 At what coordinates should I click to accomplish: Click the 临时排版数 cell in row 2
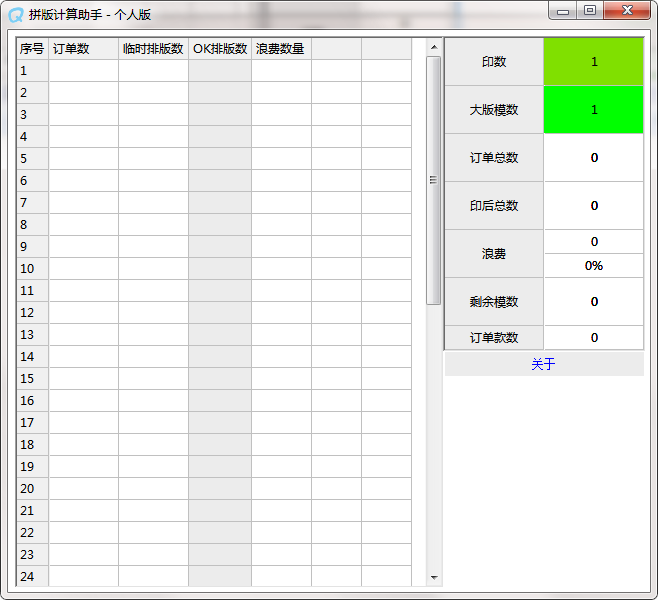[154, 93]
